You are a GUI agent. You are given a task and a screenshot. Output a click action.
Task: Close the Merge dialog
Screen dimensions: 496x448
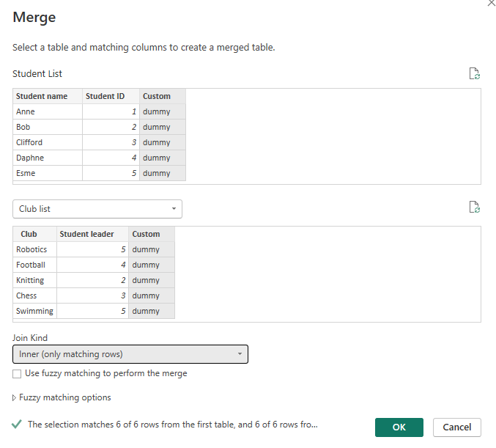point(490,4)
